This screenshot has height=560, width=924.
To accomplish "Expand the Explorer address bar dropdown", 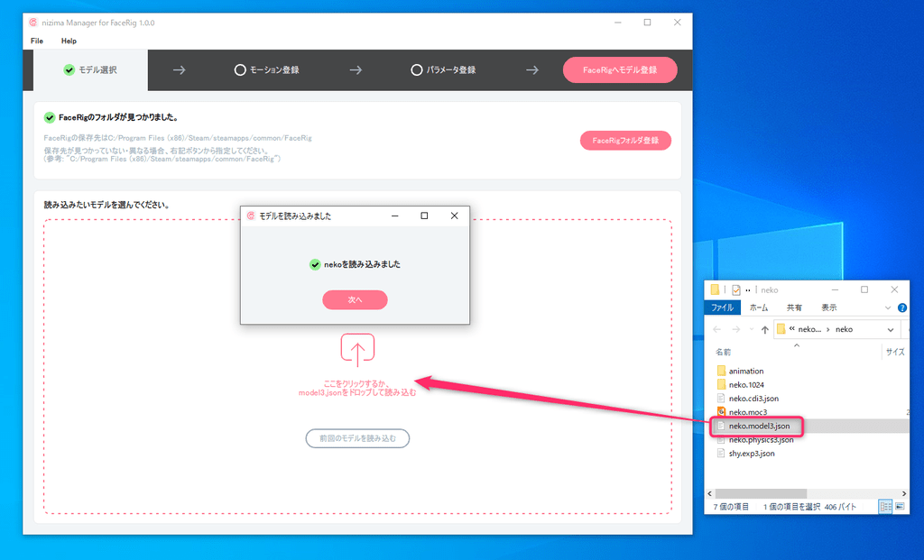I will coord(891,330).
